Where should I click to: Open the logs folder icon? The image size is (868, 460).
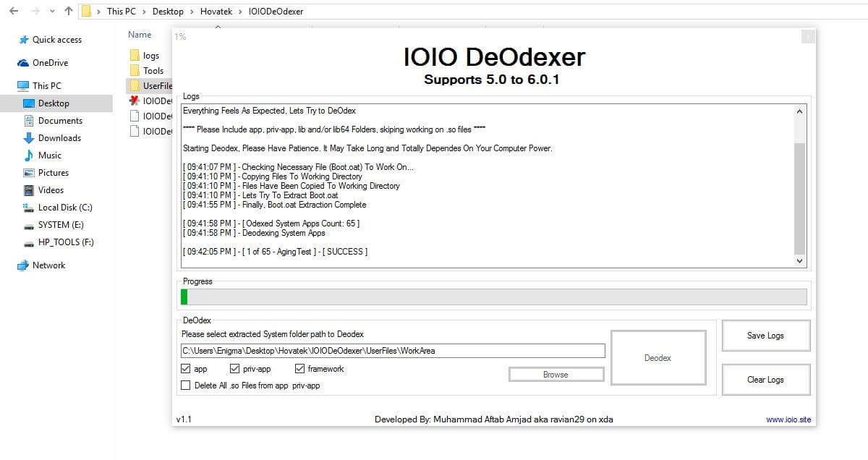[135, 56]
